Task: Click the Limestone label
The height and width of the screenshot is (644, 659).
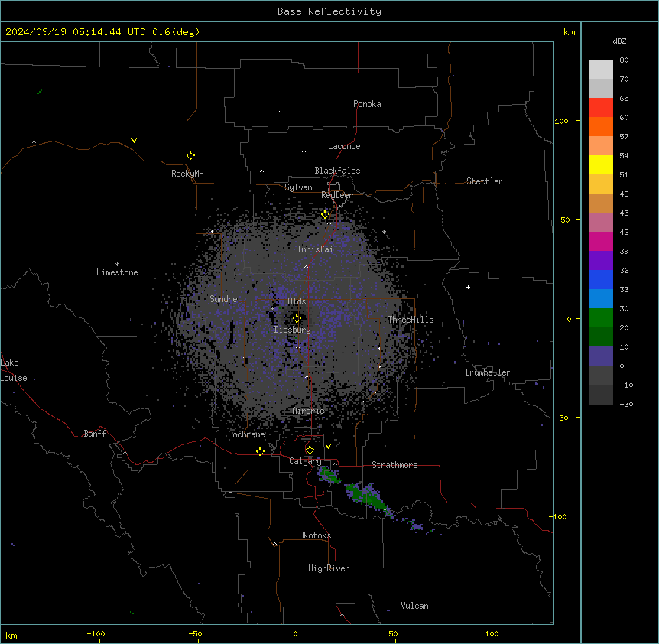Action: click(x=117, y=272)
